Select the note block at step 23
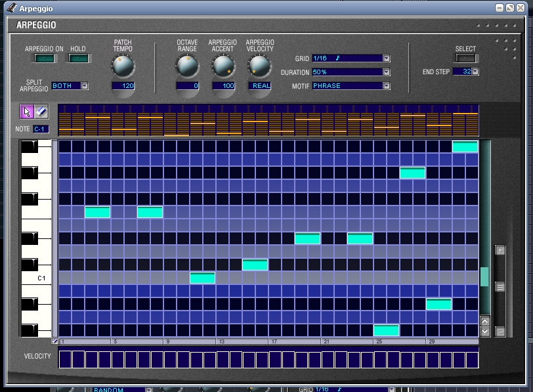Viewport: 533px width, 392px height. [x=360, y=238]
